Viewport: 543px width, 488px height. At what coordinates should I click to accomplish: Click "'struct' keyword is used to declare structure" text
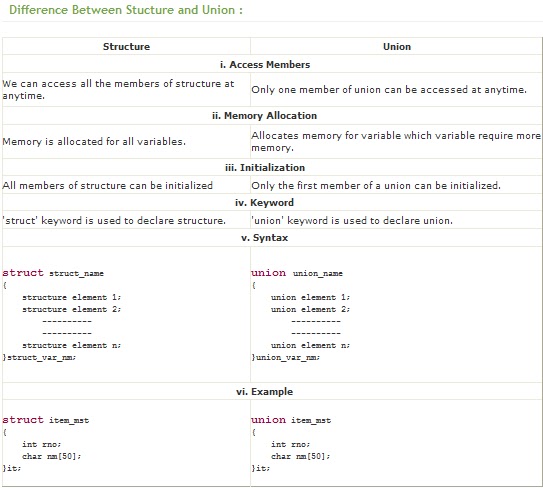pyautogui.click(x=114, y=221)
